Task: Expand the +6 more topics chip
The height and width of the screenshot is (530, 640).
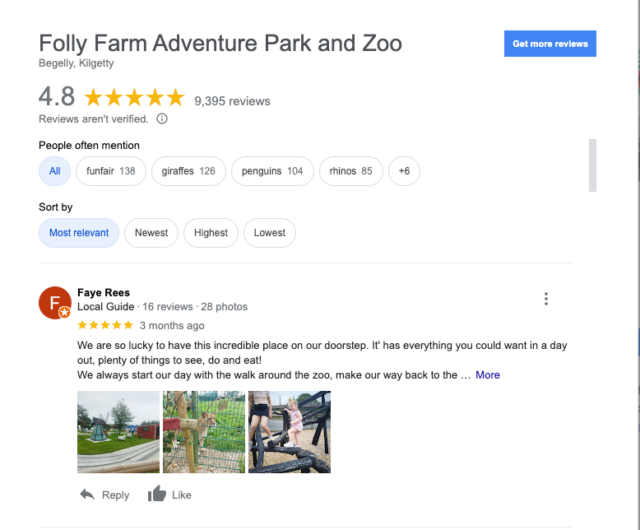Action: [x=404, y=171]
